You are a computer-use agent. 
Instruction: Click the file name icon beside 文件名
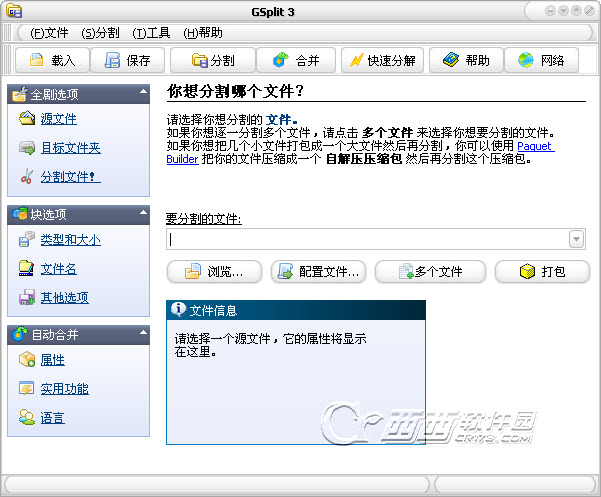[x=26, y=268]
